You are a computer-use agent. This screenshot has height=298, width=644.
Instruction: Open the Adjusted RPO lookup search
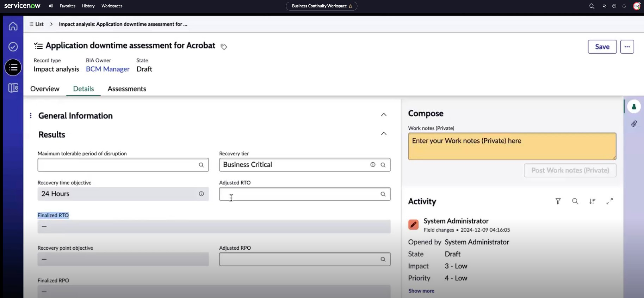[x=383, y=259]
